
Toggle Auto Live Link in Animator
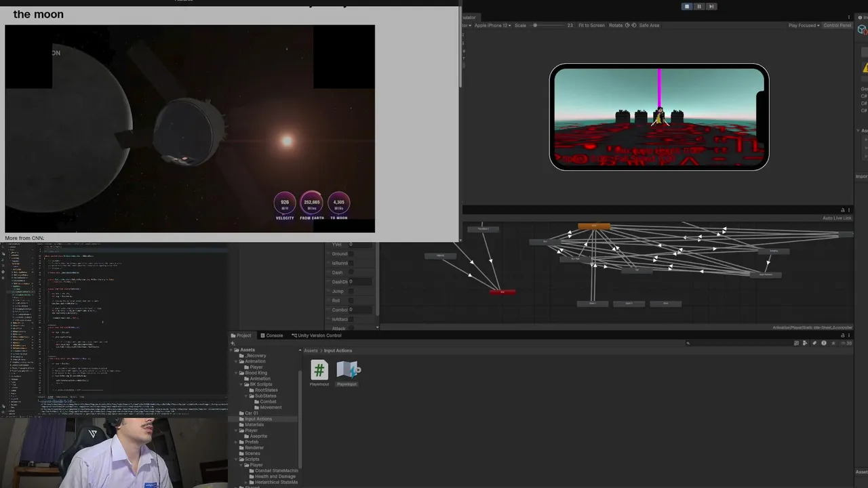[x=837, y=218]
